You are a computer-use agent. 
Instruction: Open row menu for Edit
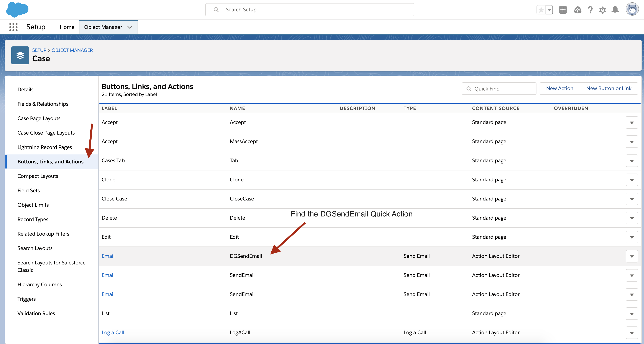(x=632, y=237)
